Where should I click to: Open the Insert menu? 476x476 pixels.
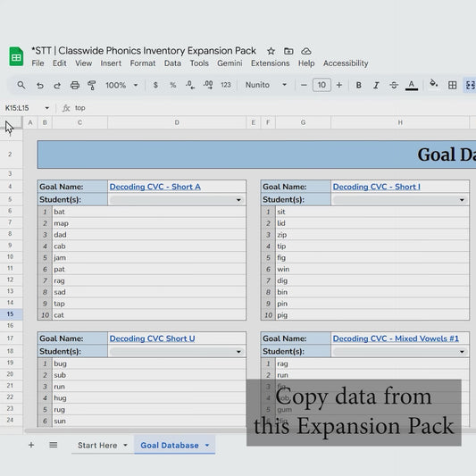111,63
